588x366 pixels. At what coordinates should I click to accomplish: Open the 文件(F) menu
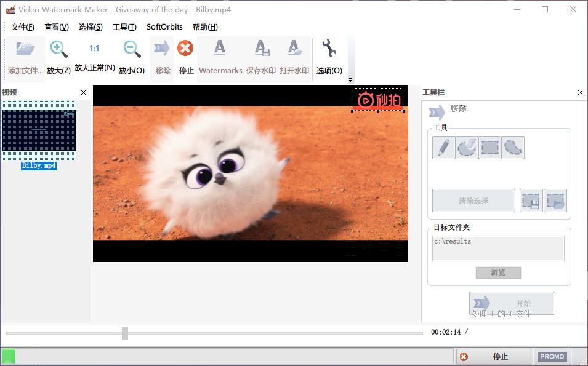point(23,27)
